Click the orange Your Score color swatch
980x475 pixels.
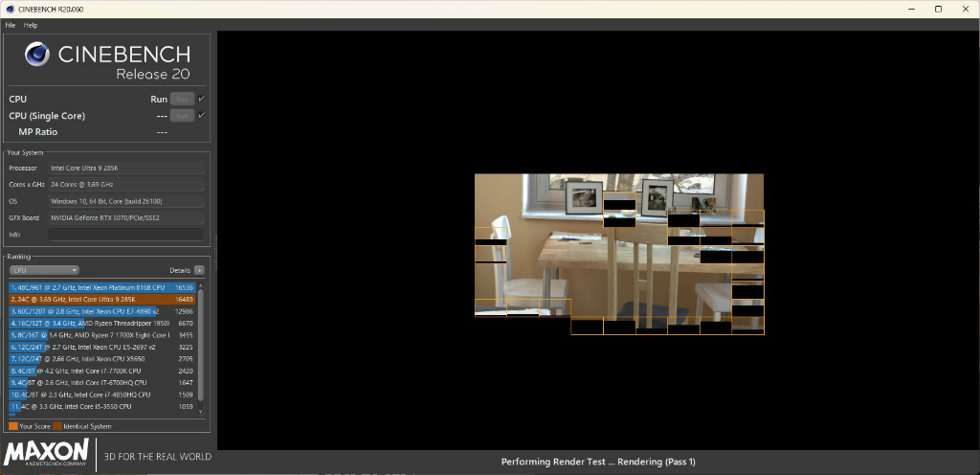(x=13, y=426)
